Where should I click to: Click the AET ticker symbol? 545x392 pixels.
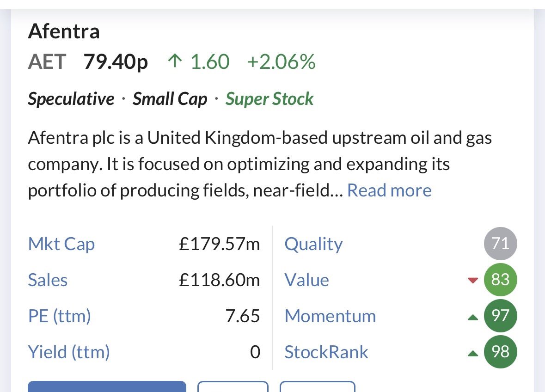47,62
